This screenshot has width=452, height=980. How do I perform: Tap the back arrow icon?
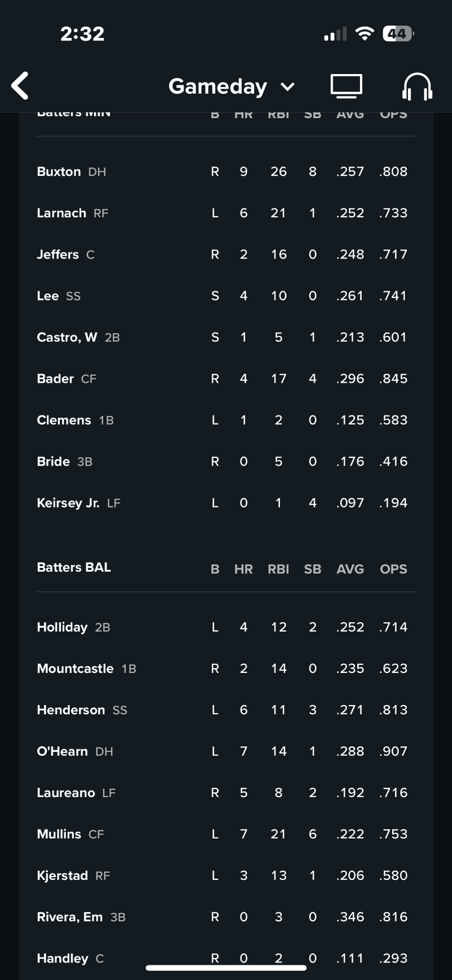pos(20,86)
